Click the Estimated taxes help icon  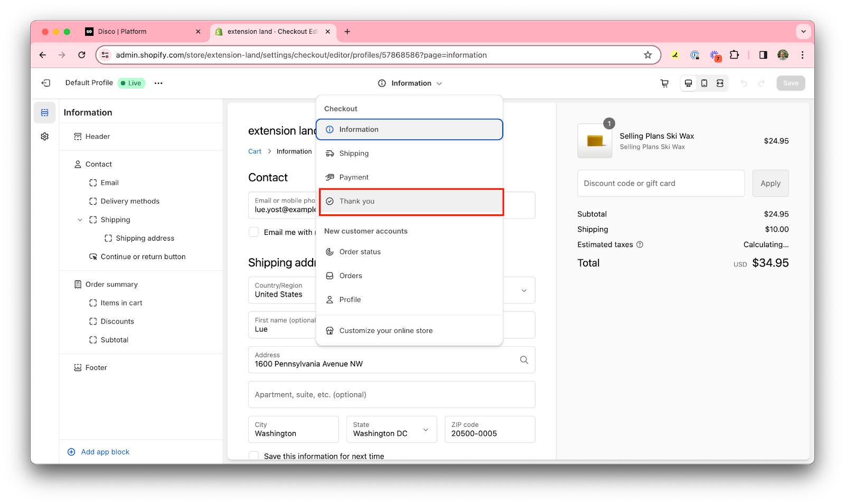tap(640, 244)
